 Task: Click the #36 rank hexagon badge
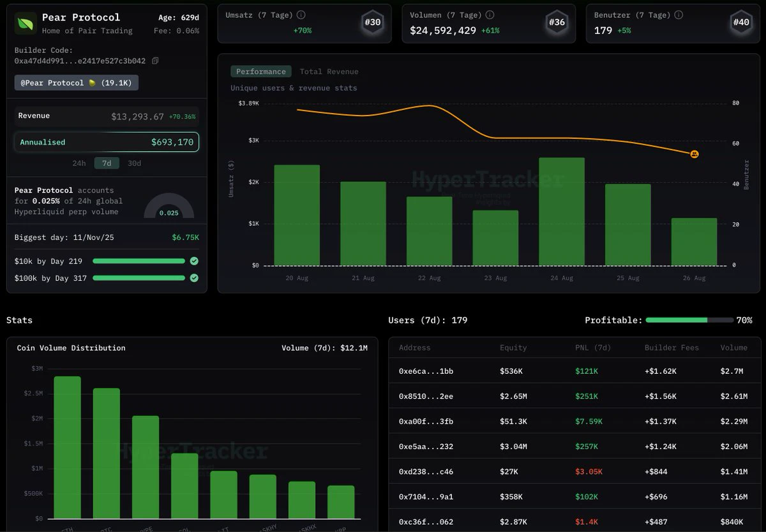point(557,22)
